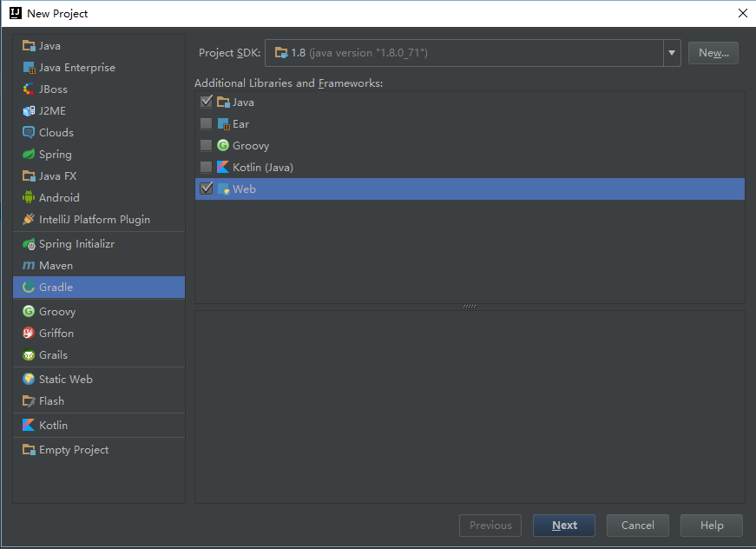Click the Project SDK label
This screenshot has width=756, height=549.
tap(229, 53)
